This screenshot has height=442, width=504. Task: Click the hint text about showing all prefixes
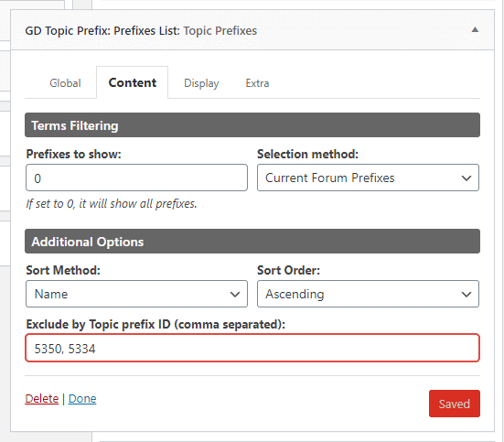tap(112, 204)
